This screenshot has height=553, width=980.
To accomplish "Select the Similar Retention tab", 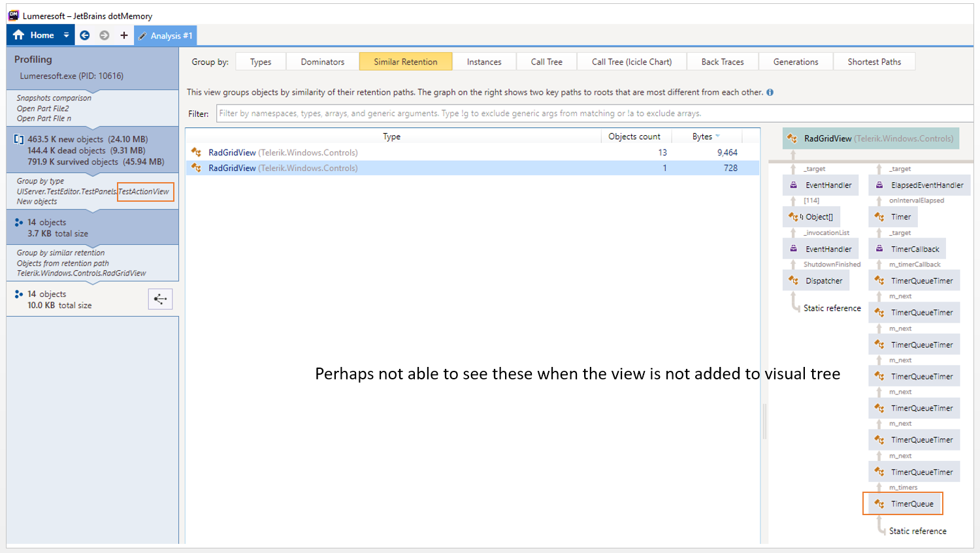I will pos(406,61).
